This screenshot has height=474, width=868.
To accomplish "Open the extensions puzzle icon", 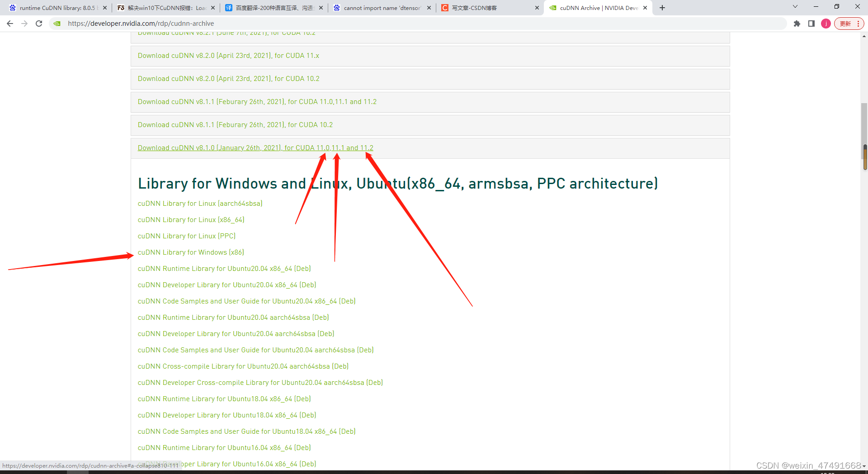I will tap(797, 24).
